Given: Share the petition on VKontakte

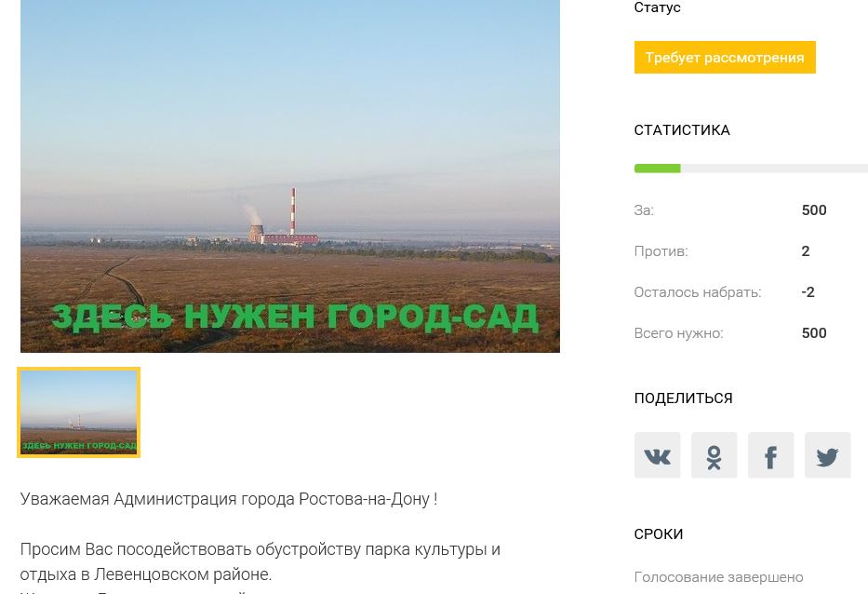Looking at the screenshot, I should [657, 455].
